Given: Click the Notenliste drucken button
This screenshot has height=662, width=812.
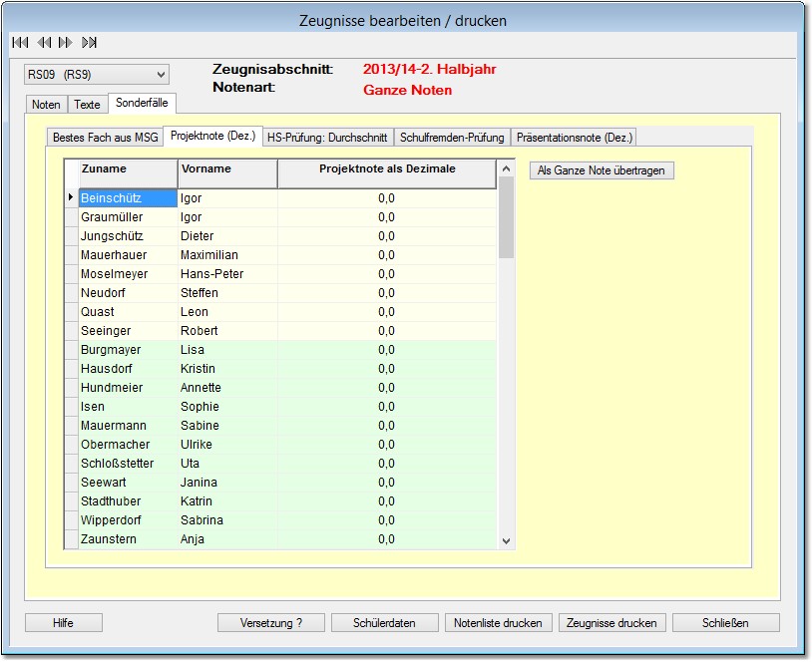Looking at the screenshot, I should (x=498, y=623).
